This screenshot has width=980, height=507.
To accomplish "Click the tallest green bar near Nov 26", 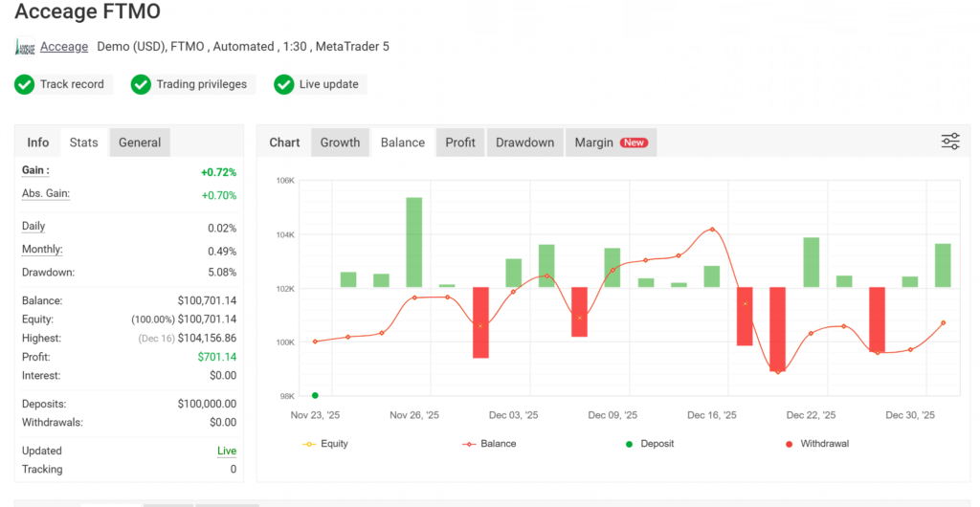I will click(413, 241).
